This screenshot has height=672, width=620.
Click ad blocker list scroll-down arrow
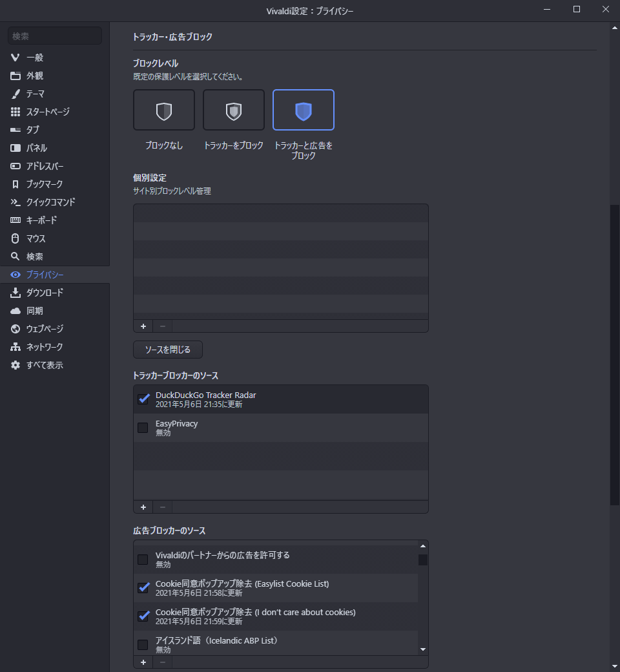pos(423,649)
